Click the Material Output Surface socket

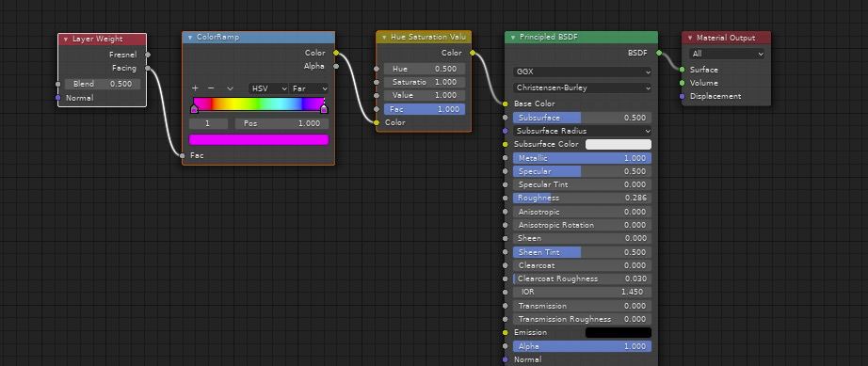tap(682, 70)
